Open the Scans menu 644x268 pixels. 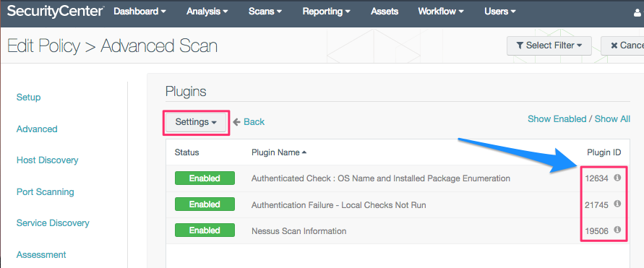click(265, 12)
